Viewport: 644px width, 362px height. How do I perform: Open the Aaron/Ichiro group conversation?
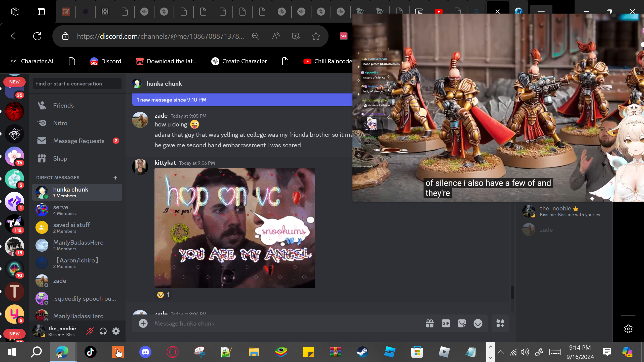pos(77,263)
